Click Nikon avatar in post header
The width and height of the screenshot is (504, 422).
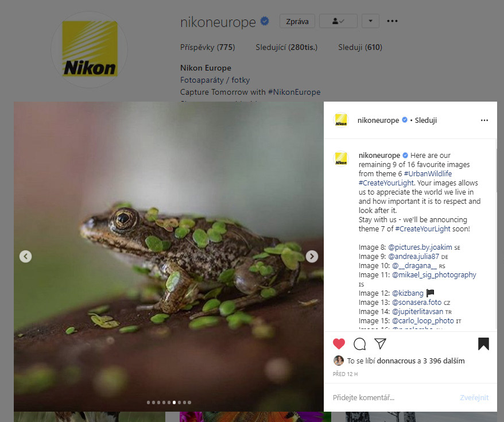tap(341, 120)
